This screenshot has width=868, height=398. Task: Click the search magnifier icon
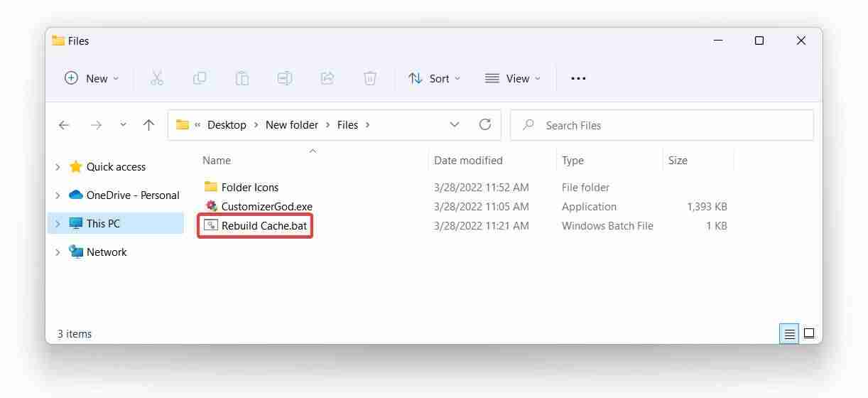528,125
